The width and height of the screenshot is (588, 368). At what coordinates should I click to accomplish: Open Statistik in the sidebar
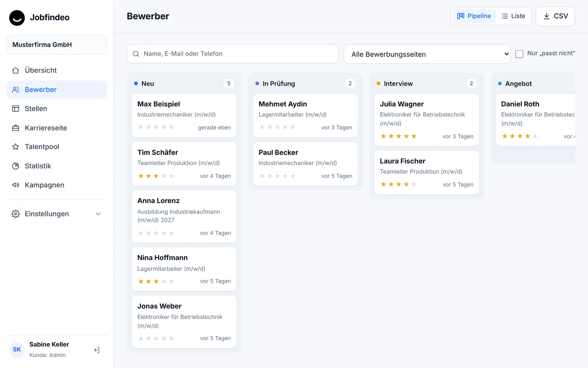(x=57, y=166)
